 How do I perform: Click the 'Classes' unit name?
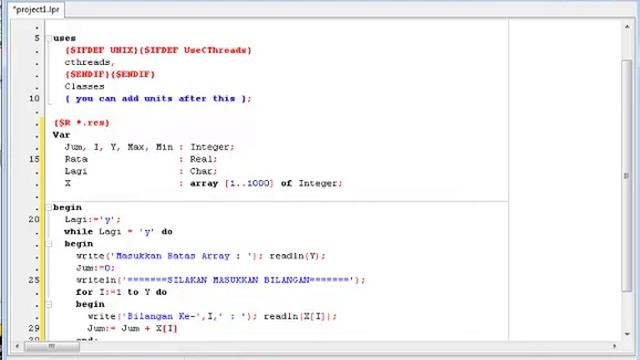pos(84,87)
